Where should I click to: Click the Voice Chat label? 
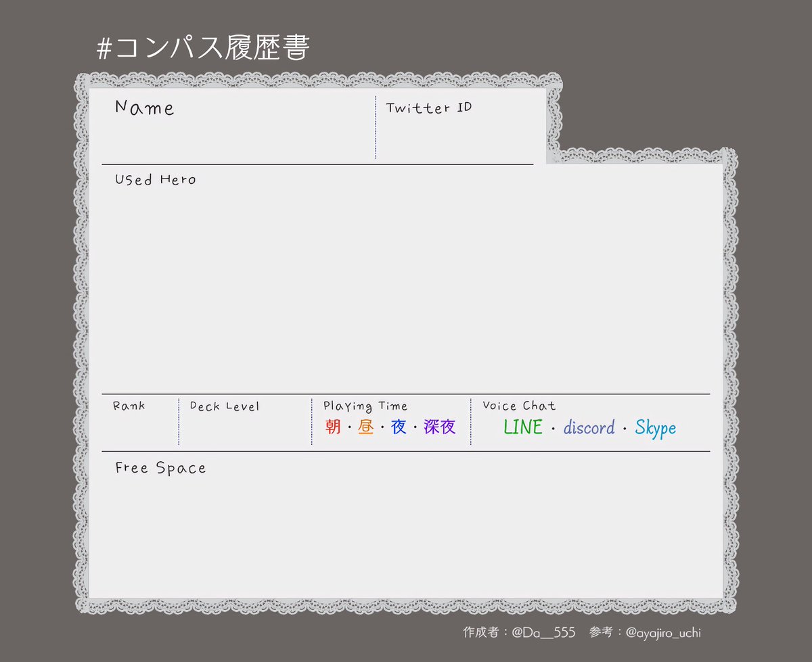point(518,406)
